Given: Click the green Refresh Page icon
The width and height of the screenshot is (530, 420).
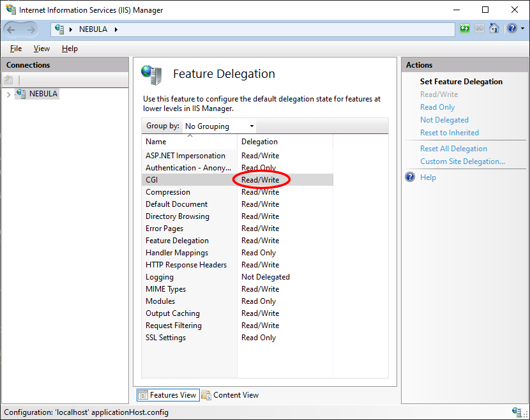Looking at the screenshot, I should (x=465, y=28).
